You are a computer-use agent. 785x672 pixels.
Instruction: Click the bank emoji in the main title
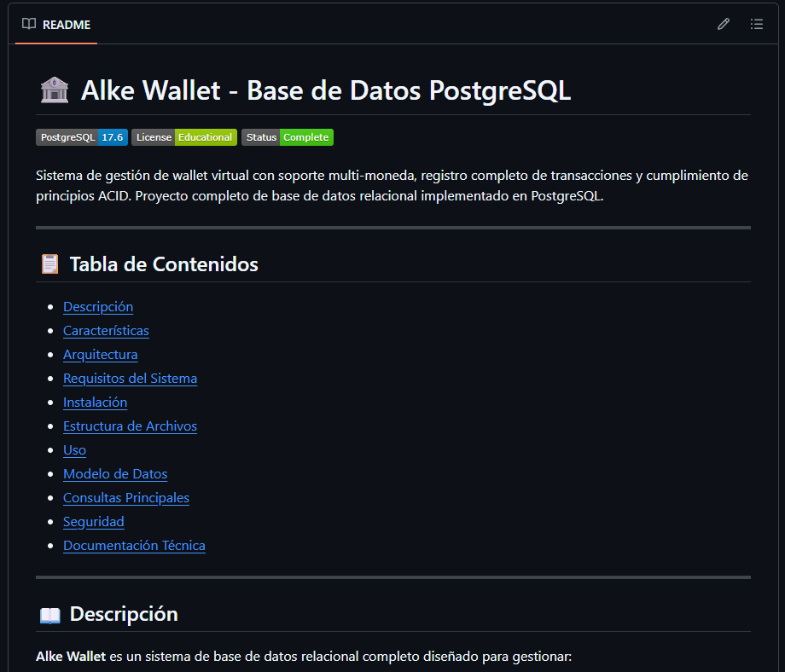coord(54,90)
